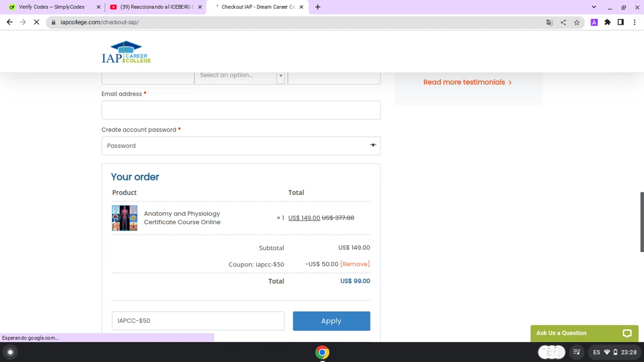Click the share page icon
Viewport: 644px width, 362px height.
[563, 22]
